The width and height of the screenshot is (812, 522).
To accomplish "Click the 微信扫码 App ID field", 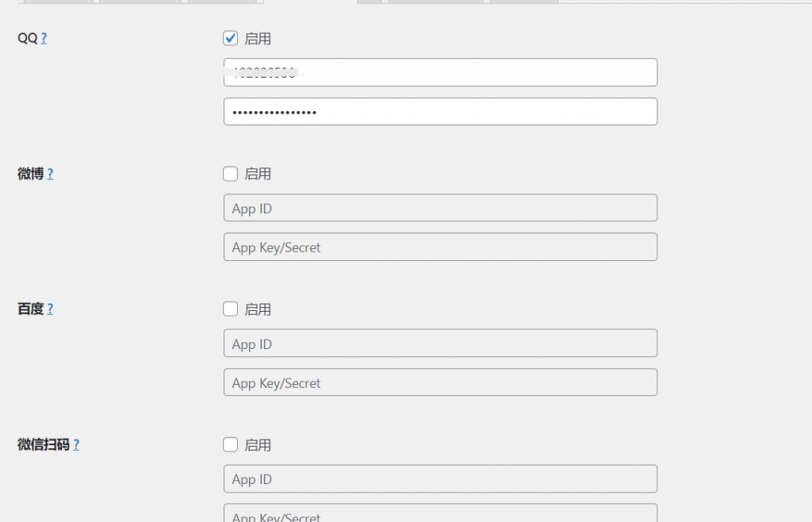I will pos(440,478).
